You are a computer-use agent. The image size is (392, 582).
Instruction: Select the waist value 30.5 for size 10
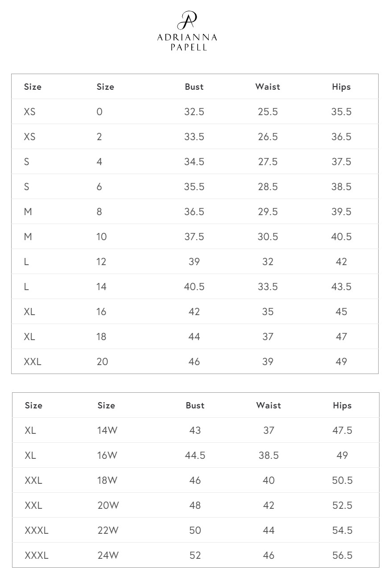click(x=268, y=237)
